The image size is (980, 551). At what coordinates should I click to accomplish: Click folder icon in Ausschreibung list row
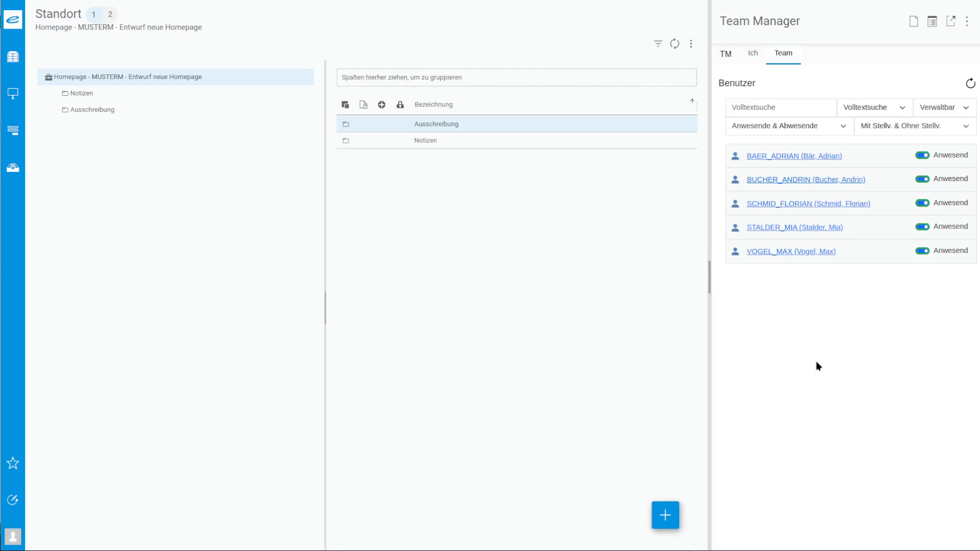point(346,124)
